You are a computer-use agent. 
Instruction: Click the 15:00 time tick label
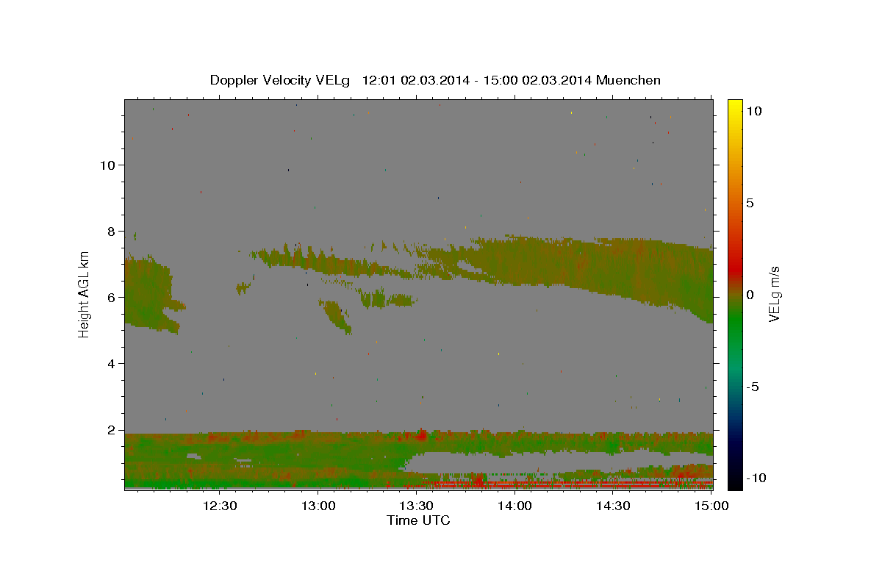[x=711, y=506]
